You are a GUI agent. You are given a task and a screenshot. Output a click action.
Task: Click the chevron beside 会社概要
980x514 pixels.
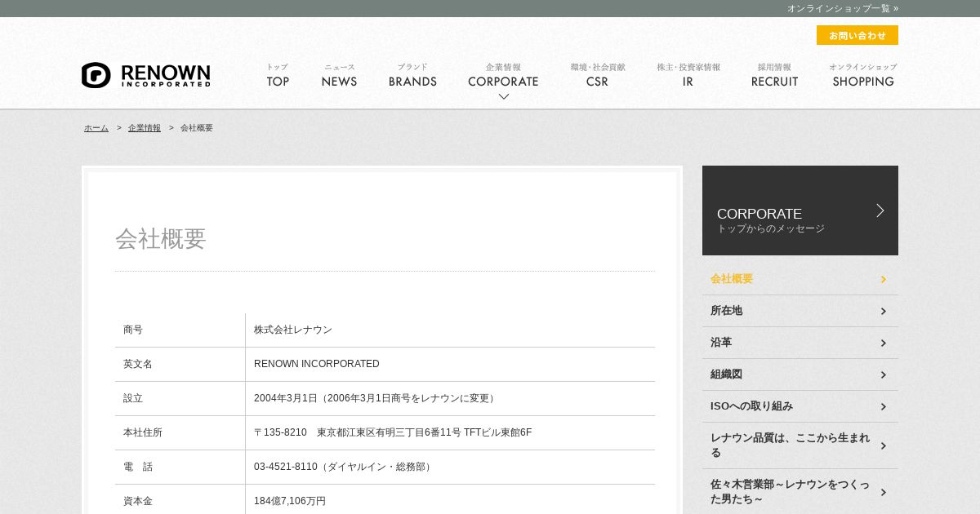click(x=884, y=280)
